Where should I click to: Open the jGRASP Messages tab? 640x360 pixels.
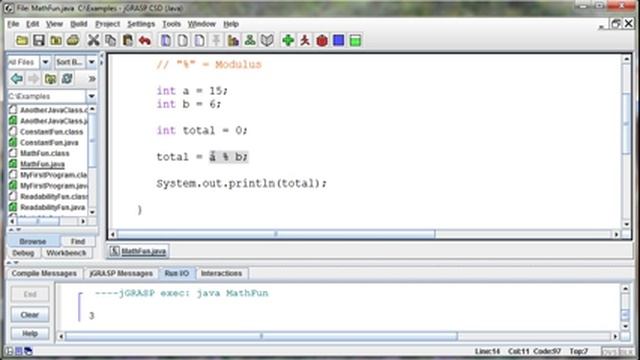coord(121,273)
